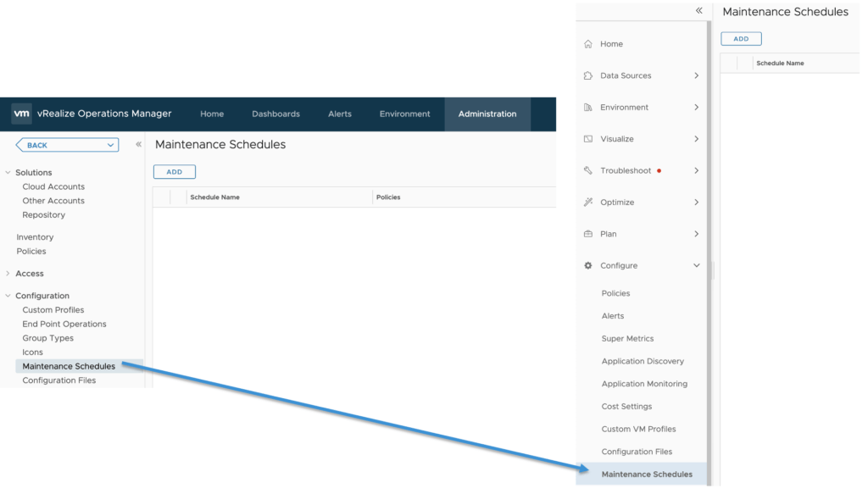This screenshot has width=868, height=494.
Task: Click the Troubleshoot wrench icon
Action: 588,170
